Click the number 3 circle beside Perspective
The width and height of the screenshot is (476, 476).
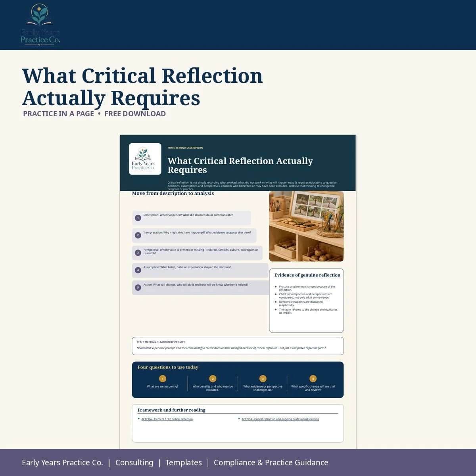click(x=138, y=253)
